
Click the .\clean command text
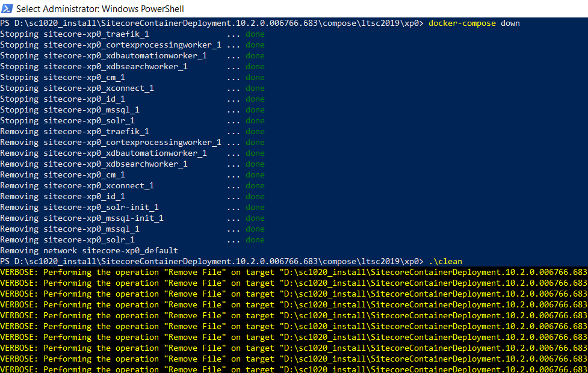pyautogui.click(x=445, y=261)
